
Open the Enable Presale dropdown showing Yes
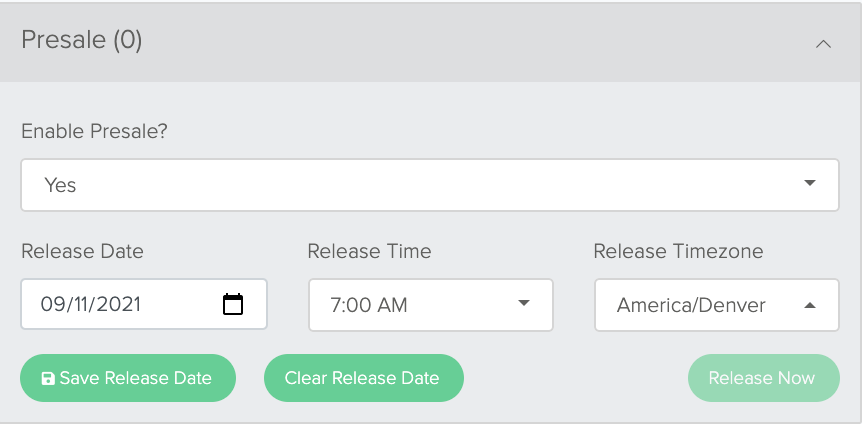click(x=430, y=185)
